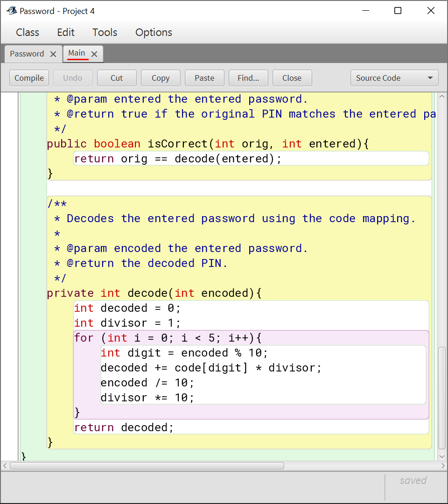Click the line 'divisor *= 10;'
Image resolution: width=448 pixels, height=504 pixels.
[x=147, y=398]
